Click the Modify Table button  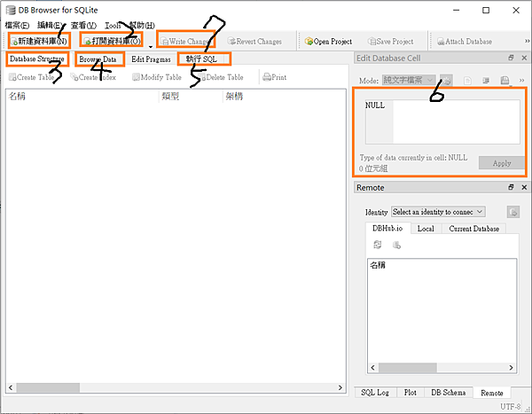point(157,77)
